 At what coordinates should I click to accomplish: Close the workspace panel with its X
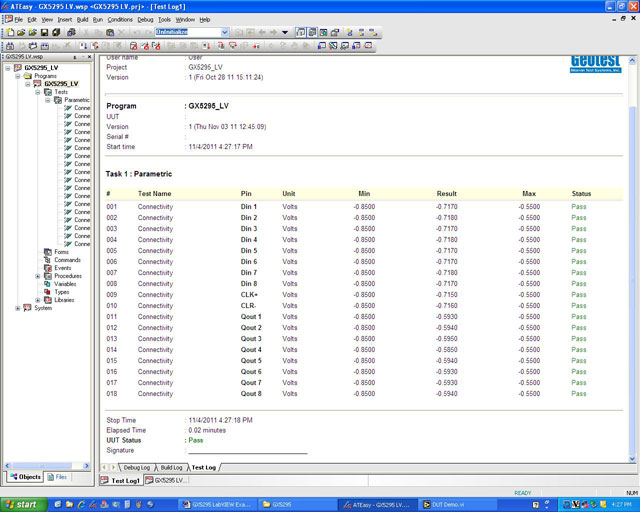point(89,57)
